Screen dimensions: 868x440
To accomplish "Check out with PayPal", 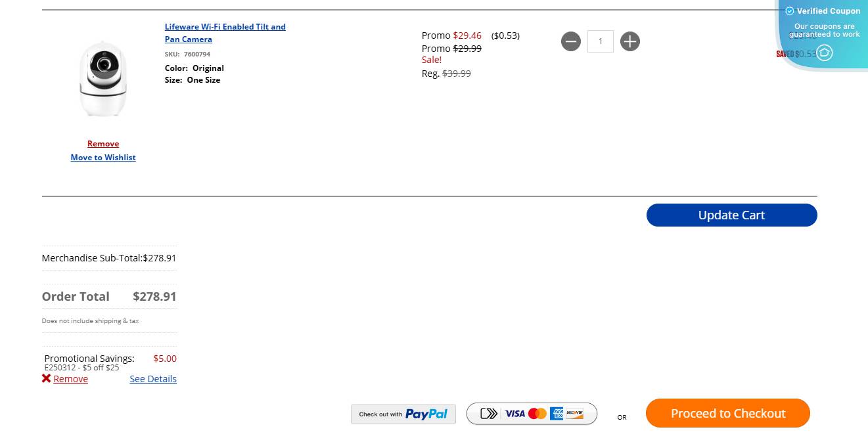I will [x=403, y=414].
